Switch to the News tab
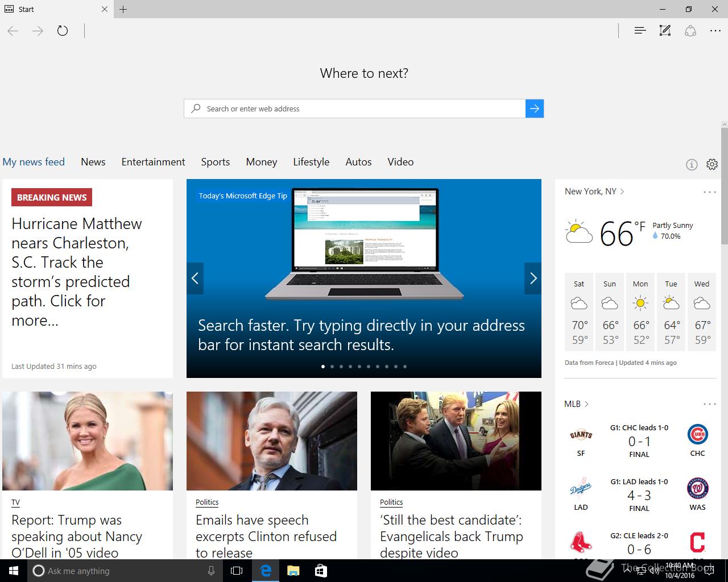This screenshot has width=728, height=582. [x=93, y=162]
